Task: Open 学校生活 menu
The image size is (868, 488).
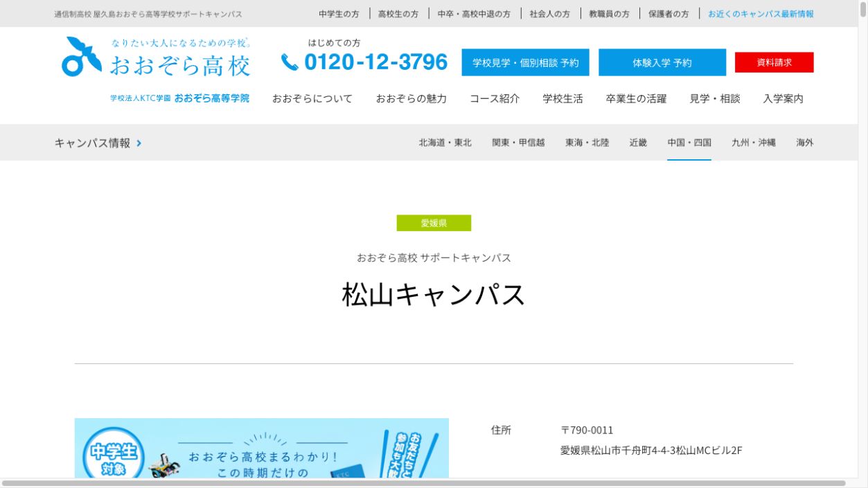Action: pyautogui.click(x=563, y=99)
